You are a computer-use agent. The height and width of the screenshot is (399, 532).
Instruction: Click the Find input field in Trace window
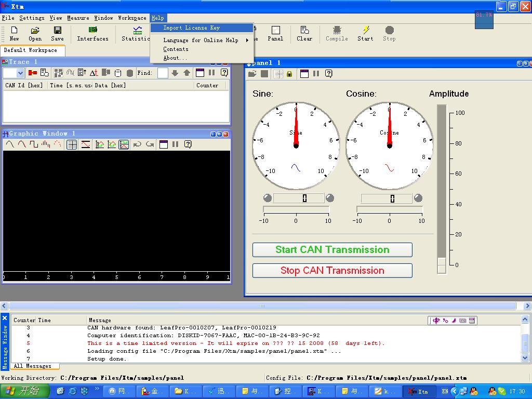click(x=163, y=73)
